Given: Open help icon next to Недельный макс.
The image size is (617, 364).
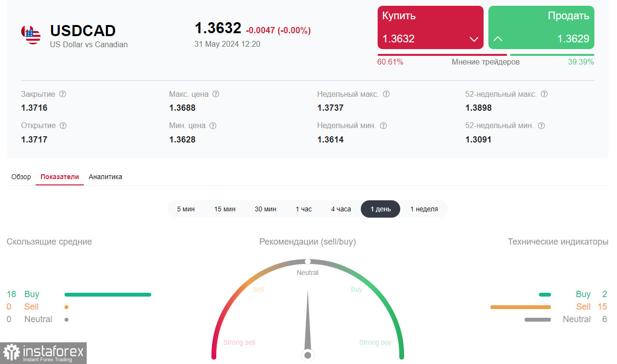Looking at the screenshot, I should (x=386, y=94).
